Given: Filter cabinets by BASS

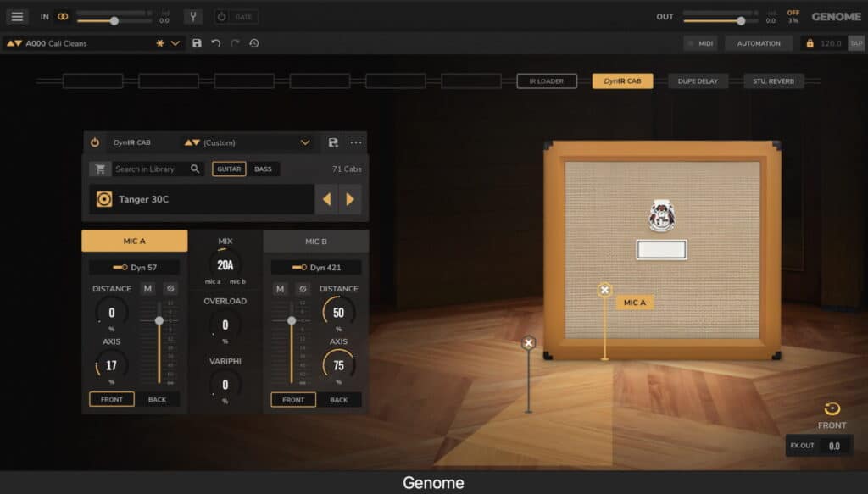Looking at the screenshot, I should click(x=263, y=169).
